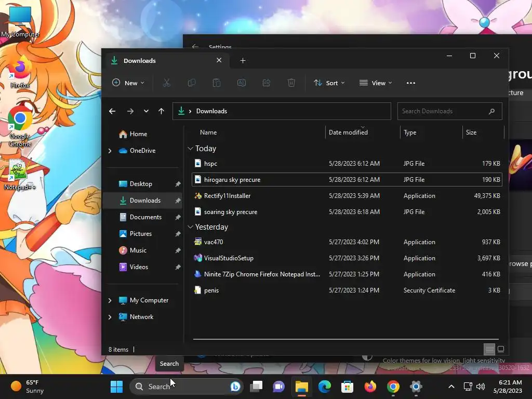Switch to large thumbnails view in status bar
The width and height of the screenshot is (532, 399).
click(501, 349)
